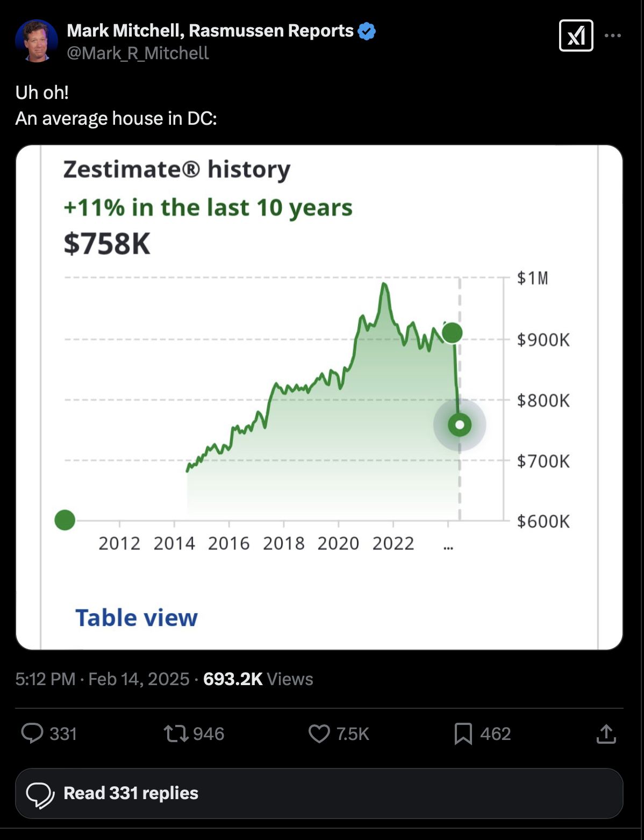Switch to Table view in the chart
644x840 pixels.
click(x=137, y=618)
